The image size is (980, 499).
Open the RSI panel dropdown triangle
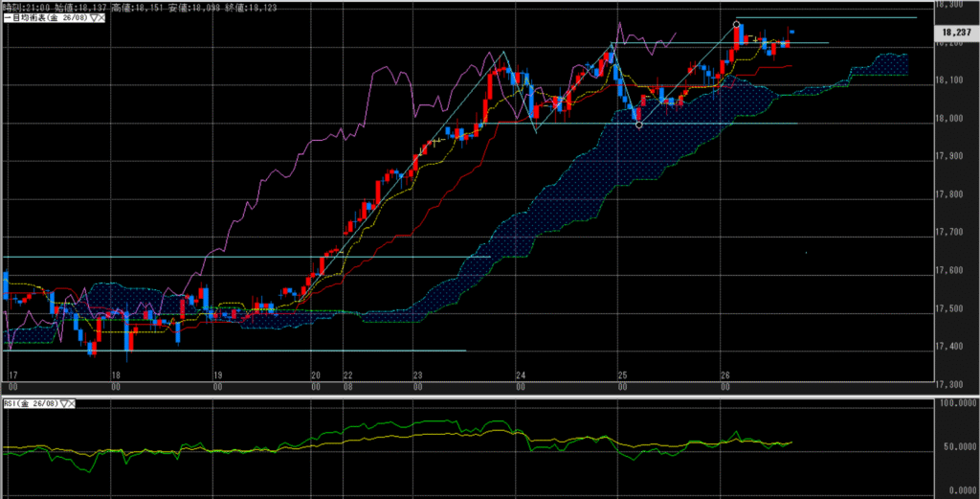click(63, 405)
